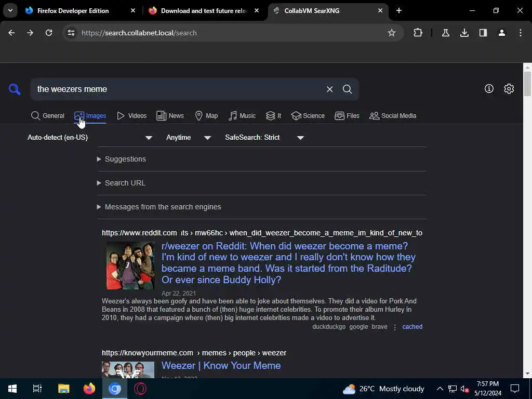Select the Social Media search category
Image resolution: width=532 pixels, height=399 pixels.
[x=393, y=116]
